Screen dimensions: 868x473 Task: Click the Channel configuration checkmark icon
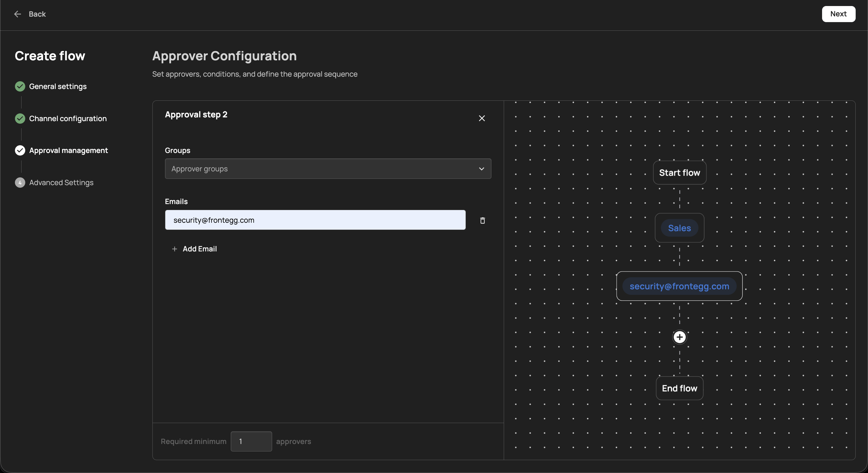pos(20,119)
